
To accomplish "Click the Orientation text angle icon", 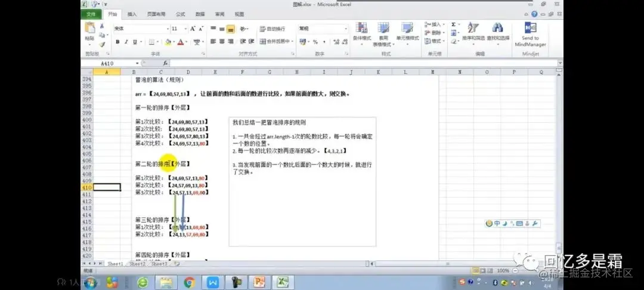I will [x=243, y=29].
